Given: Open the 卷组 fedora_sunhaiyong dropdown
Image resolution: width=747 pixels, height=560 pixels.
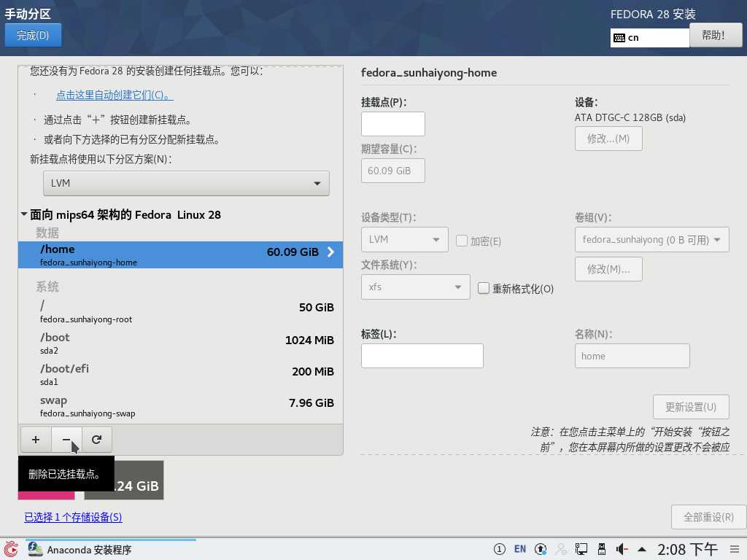Looking at the screenshot, I should pyautogui.click(x=651, y=239).
